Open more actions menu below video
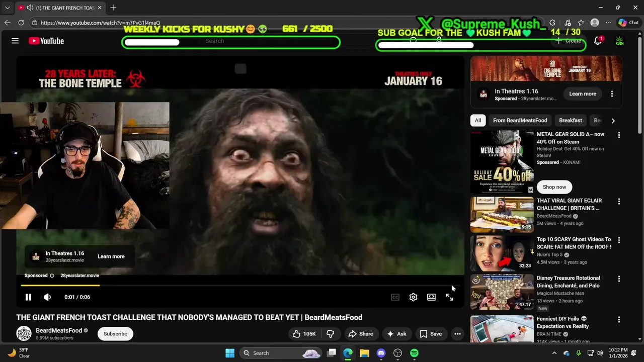644x362 pixels. (x=457, y=334)
